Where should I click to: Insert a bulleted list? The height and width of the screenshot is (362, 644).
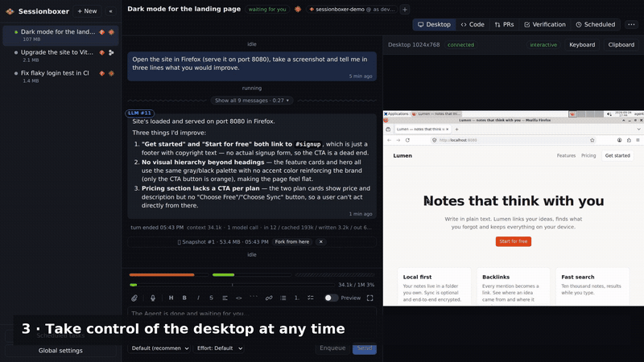coord(283,298)
